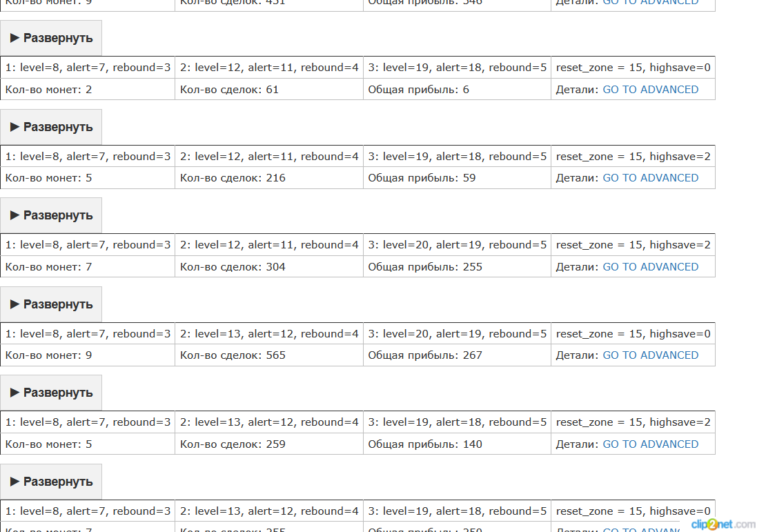Open GO TO ADVANCED in the row with прибыль 59
The width and height of the screenshot is (766, 532).
[651, 177]
